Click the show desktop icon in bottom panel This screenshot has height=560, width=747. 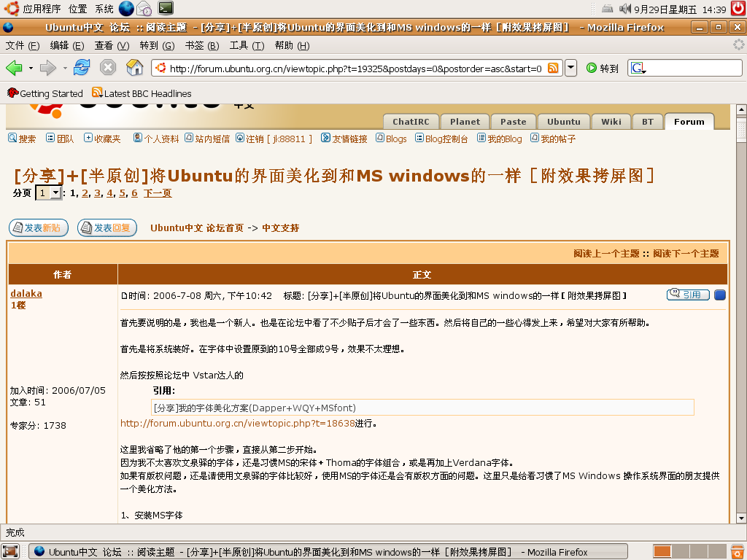pyautogui.click(x=10, y=551)
